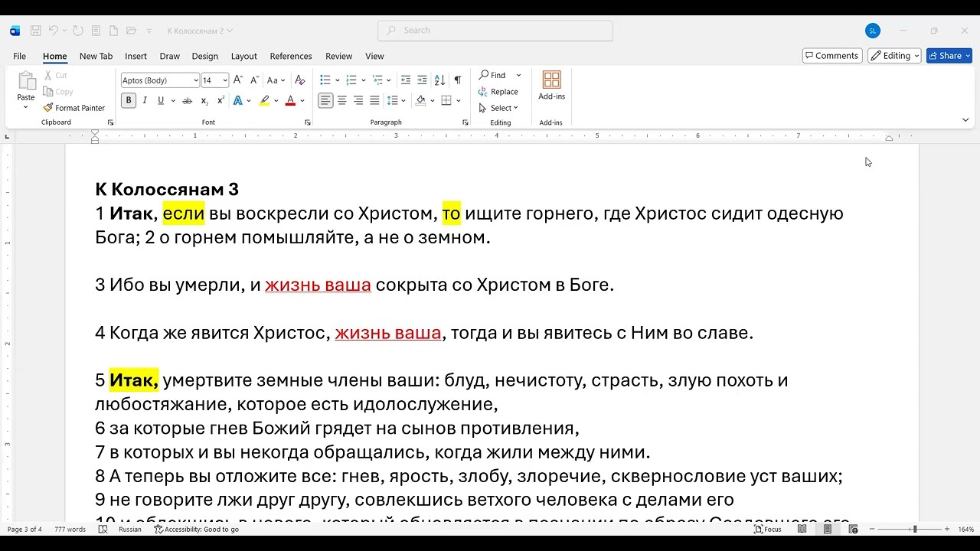Open the Editing mode dropdown

tap(894, 56)
